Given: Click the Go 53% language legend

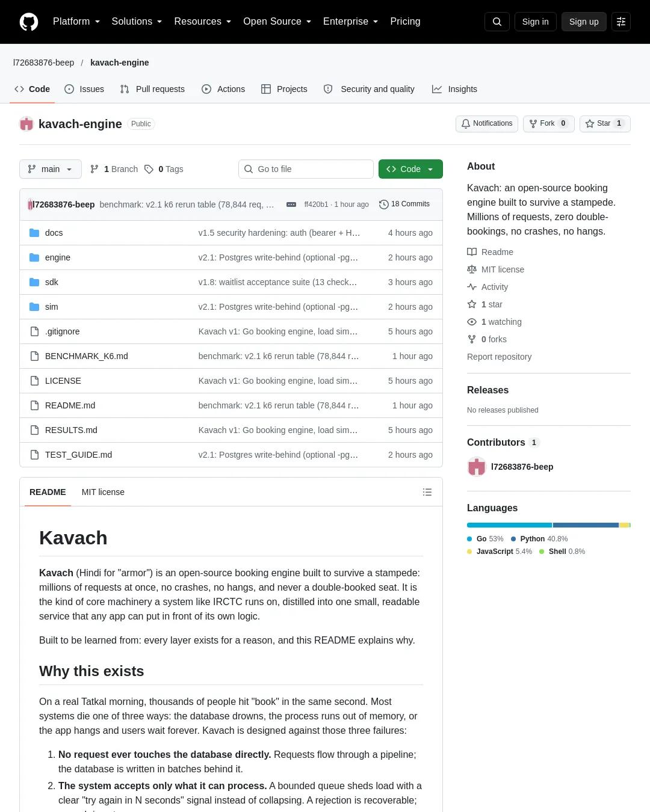Looking at the screenshot, I should [x=485, y=539].
